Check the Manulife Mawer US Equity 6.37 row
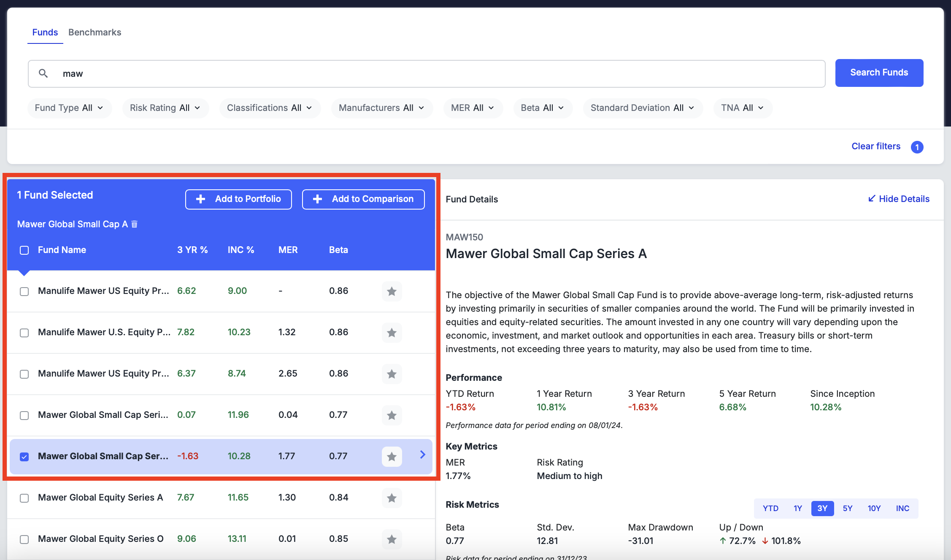 point(24,374)
